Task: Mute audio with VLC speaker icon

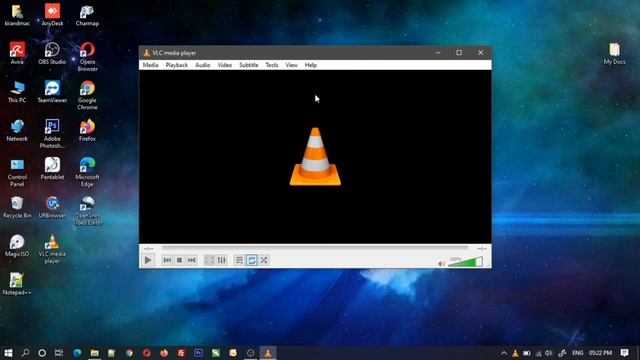Action: (x=441, y=264)
